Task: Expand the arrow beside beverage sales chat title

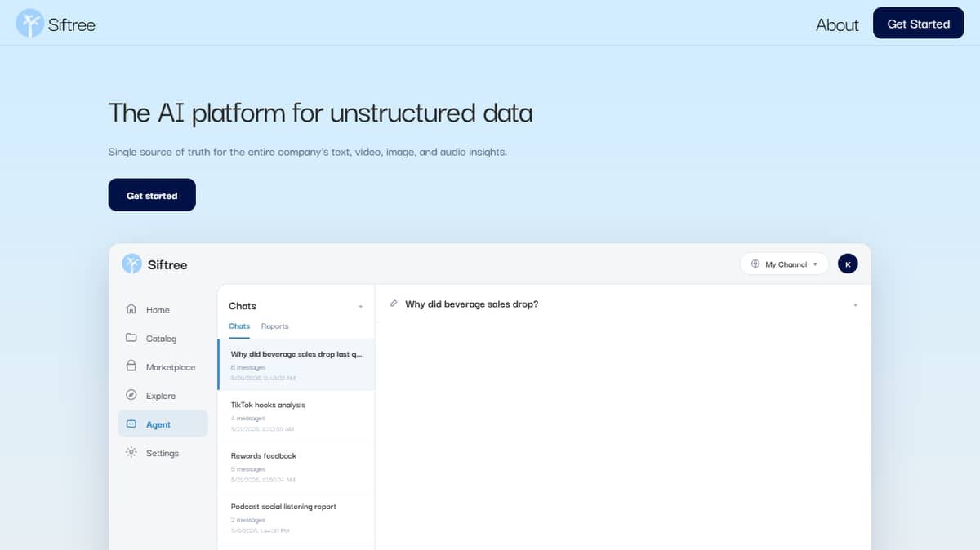Action: [855, 304]
